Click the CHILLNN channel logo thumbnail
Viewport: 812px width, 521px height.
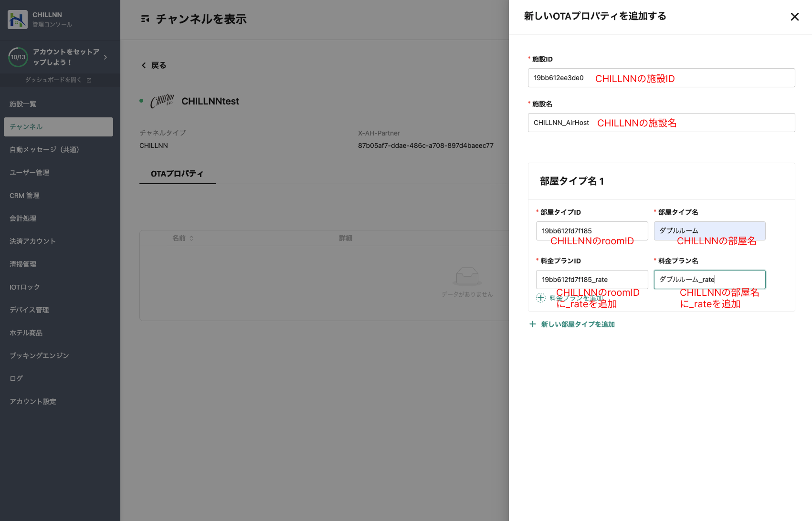(x=162, y=101)
